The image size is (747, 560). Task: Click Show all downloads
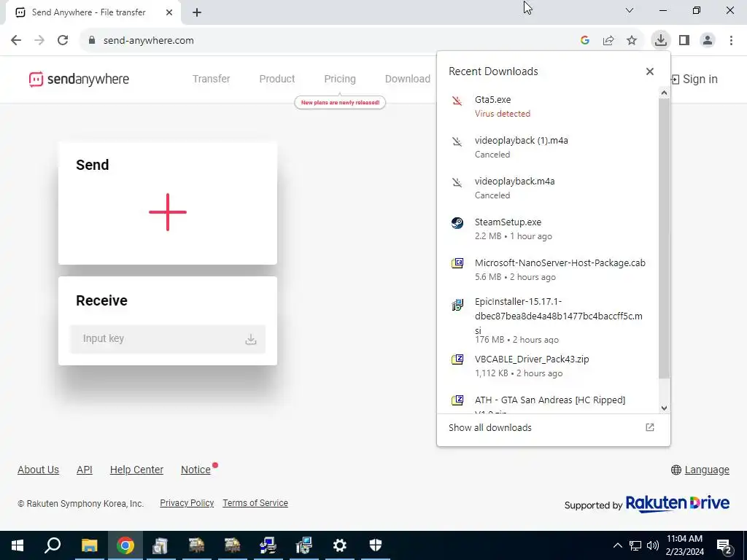point(489,427)
